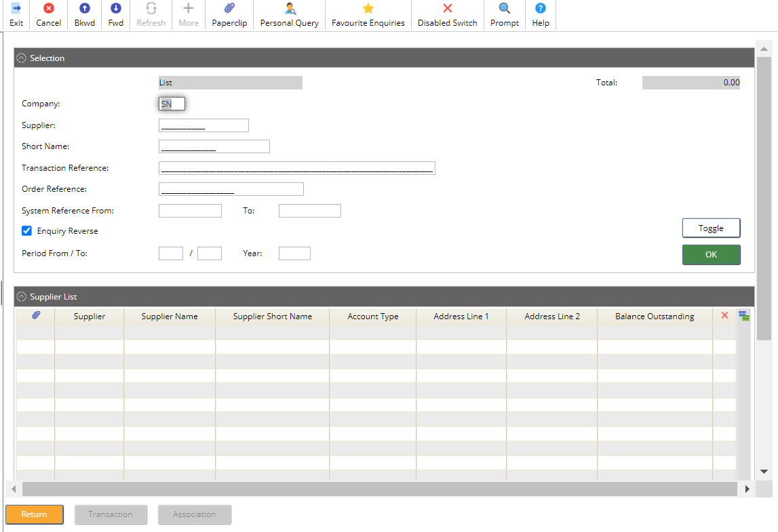Click the green OK button
Viewport: 778px width, 532px height.
tap(711, 254)
